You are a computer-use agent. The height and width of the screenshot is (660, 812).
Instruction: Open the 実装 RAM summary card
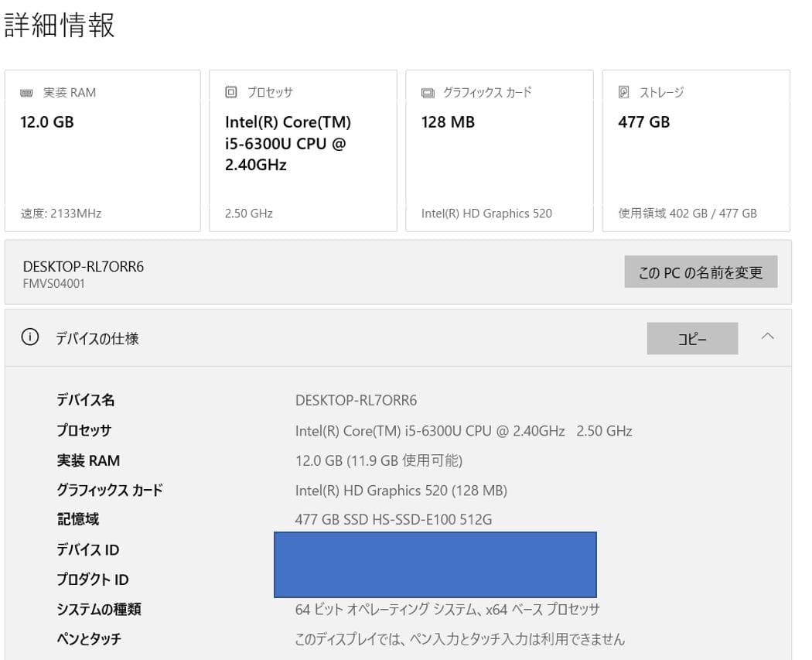[x=103, y=149]
